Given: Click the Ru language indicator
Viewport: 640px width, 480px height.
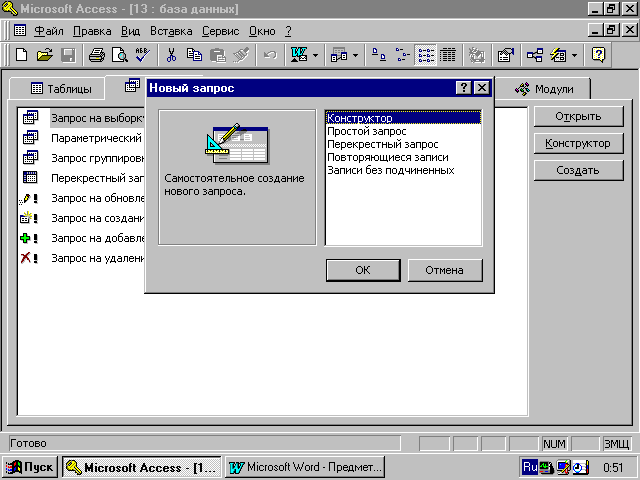Looking at the screenshot, I should [x=530, y=467].
